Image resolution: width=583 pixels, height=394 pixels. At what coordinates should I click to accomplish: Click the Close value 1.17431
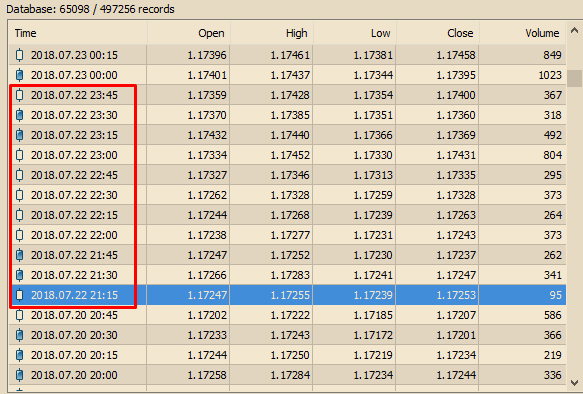pos(456,155)
